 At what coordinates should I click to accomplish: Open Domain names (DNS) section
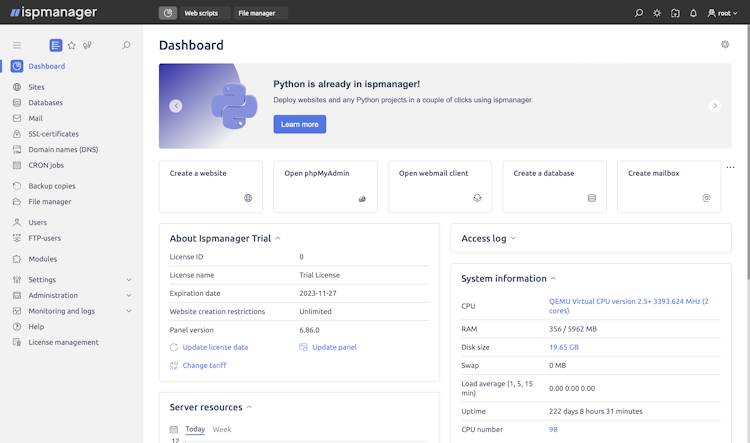pos(63,149)
